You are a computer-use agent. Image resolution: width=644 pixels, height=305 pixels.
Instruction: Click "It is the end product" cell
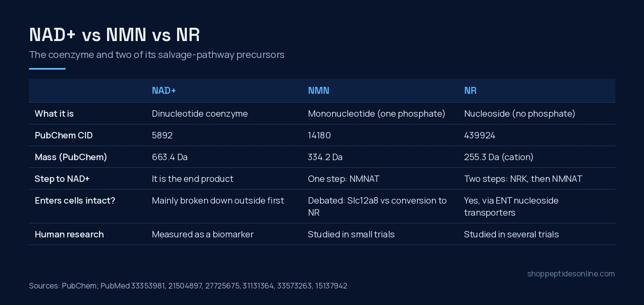point(192,179)
